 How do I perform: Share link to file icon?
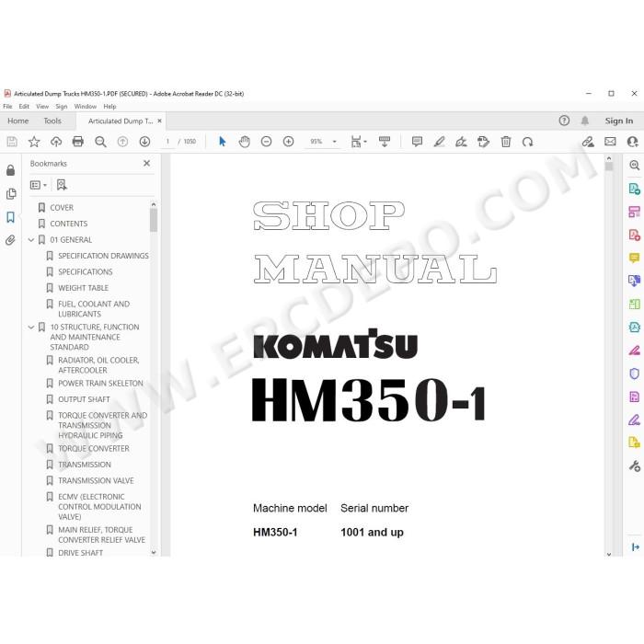tap(588, 142)
